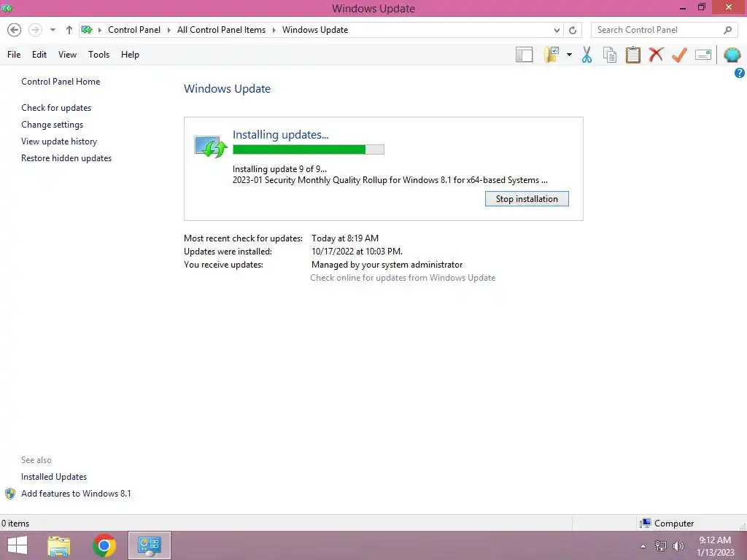Click the volume speaker tray icon

678,546
